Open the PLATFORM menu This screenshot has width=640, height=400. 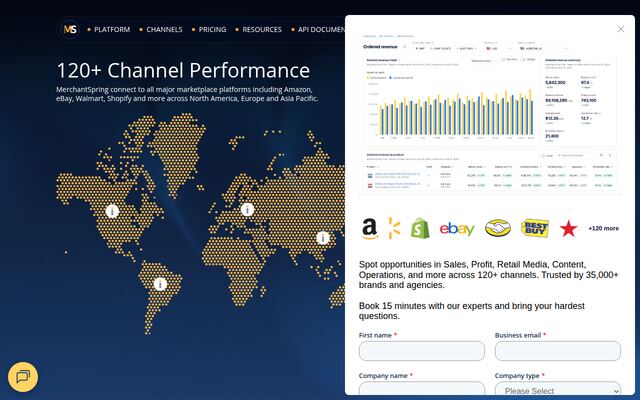pyautogui.click(x=112, y=29)
